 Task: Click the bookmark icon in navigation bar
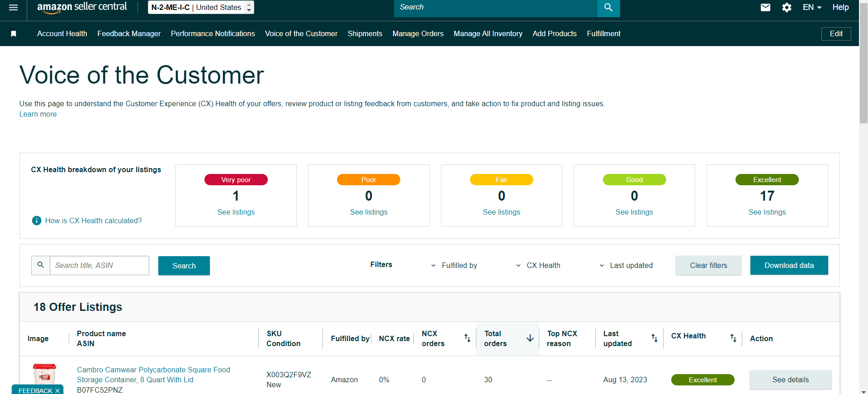pos(14,34)
